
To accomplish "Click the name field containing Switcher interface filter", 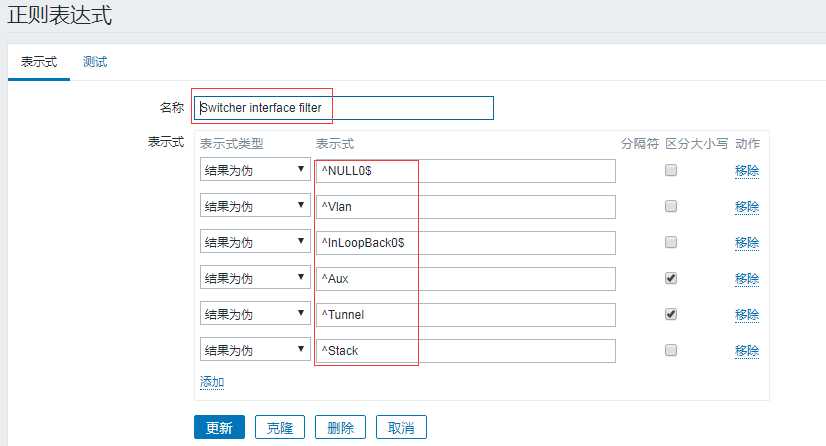I will [343, 108].
